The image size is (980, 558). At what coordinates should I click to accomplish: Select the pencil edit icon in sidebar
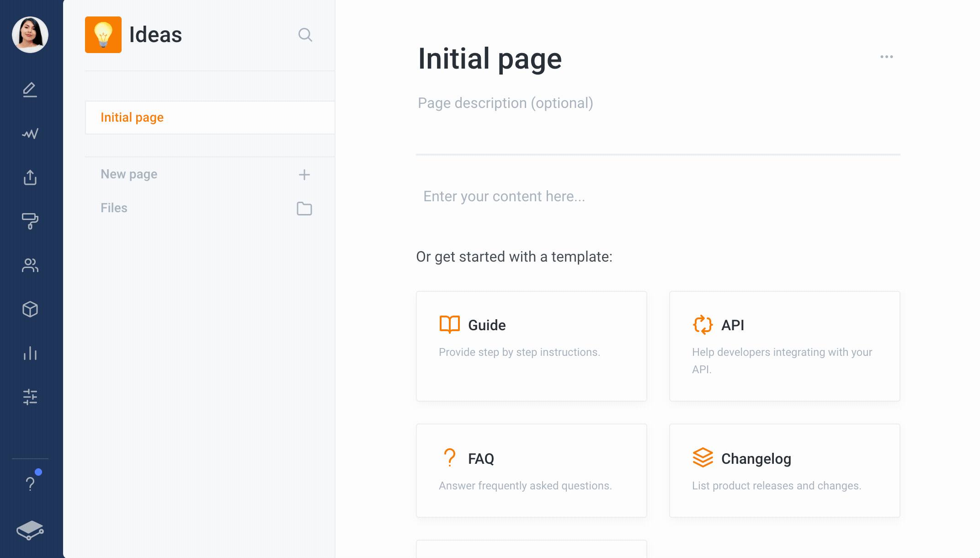tap(30, 90)
